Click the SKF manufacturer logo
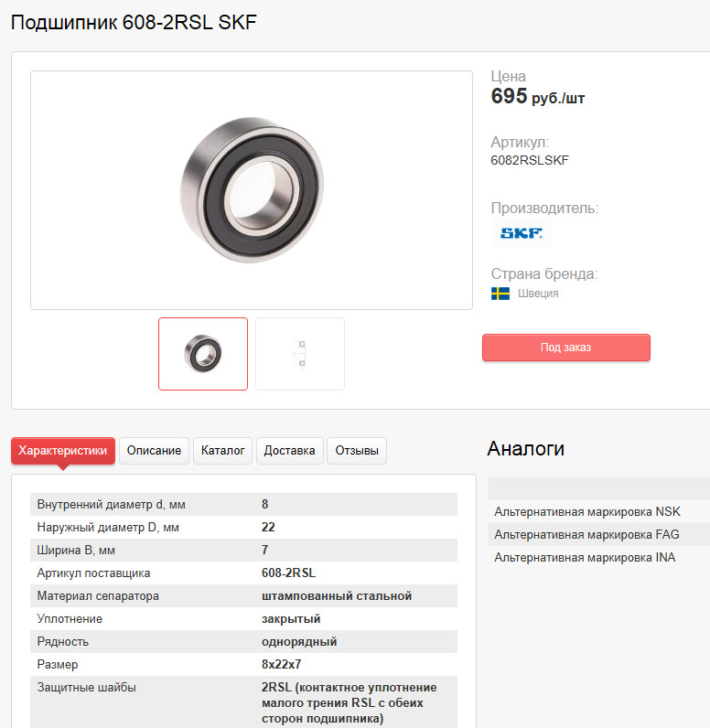Viewport: 710px width, 728px height. point(521,232)
